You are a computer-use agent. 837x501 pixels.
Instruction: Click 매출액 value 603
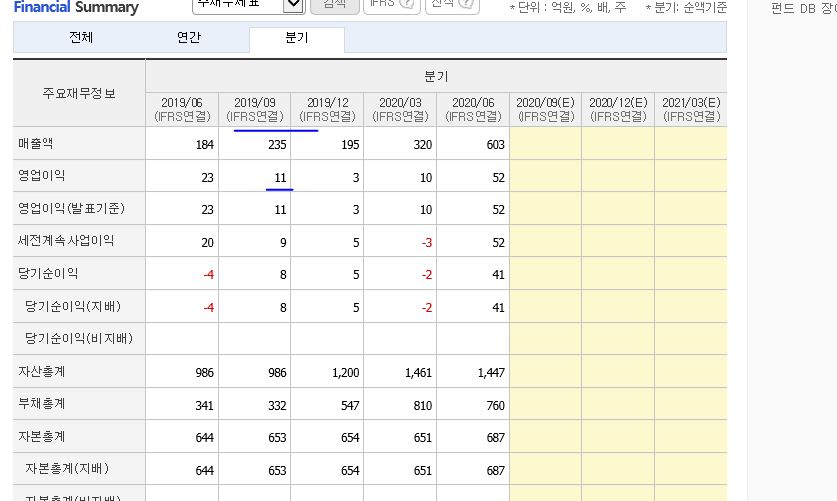point(496,145)
